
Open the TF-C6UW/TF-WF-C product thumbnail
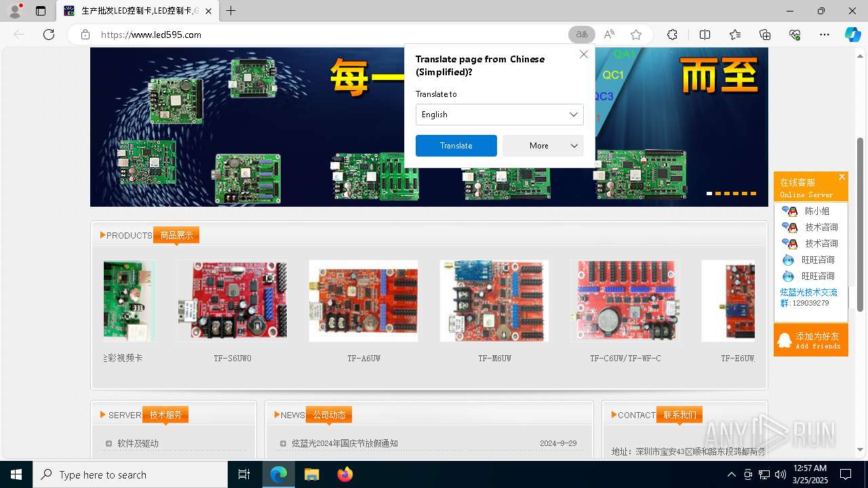coord(625,301)
